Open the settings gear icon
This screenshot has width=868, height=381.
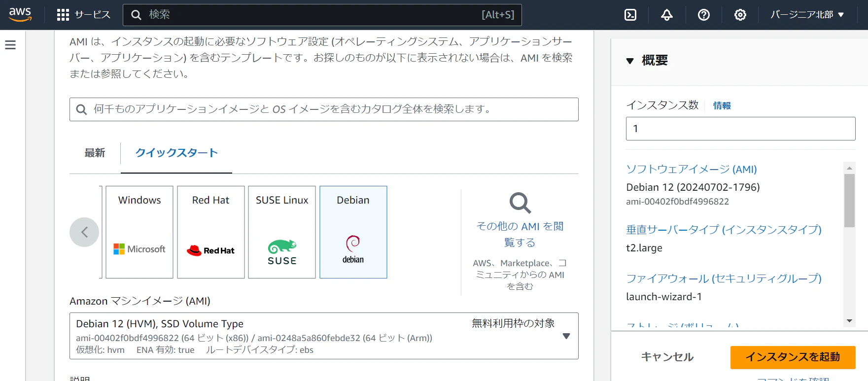coord(740,15)
